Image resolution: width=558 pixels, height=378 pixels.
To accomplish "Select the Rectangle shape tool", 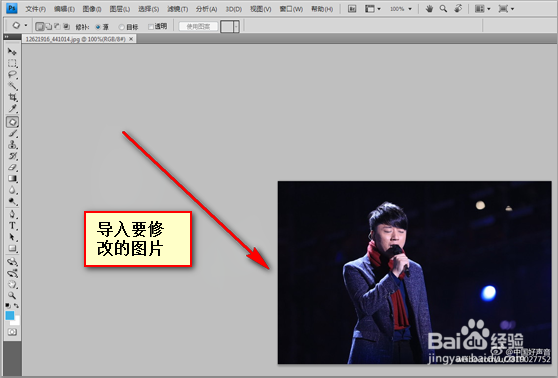I will pyautogui.click(x=12, y=248).
